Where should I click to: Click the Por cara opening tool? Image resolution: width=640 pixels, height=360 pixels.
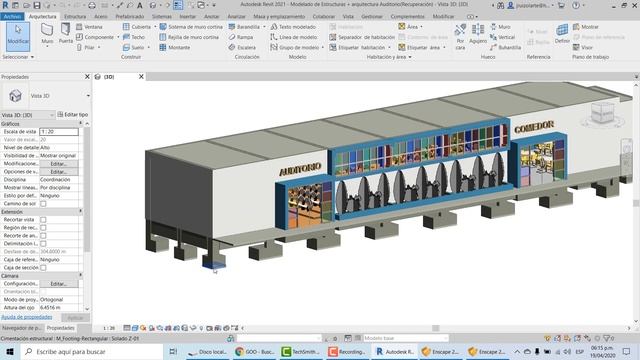click(460, 36)
